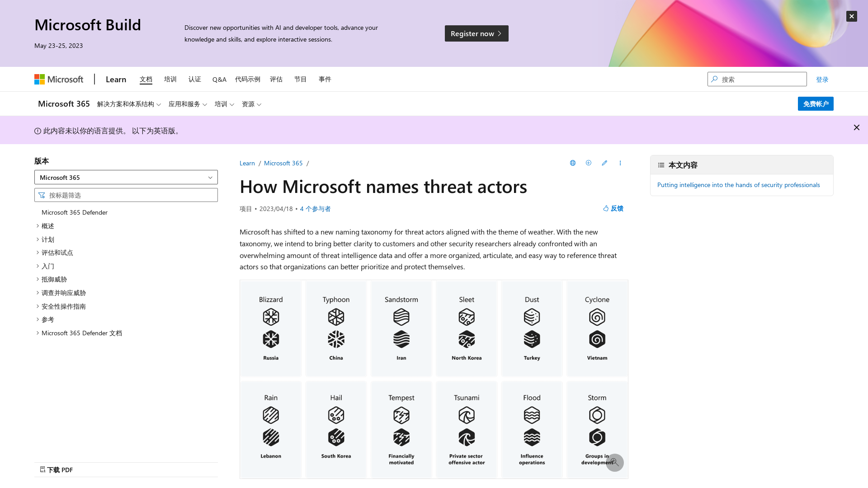The image size is (868, 488).
Task: Open the 评估 nav tab
Action: pos(276,80)
